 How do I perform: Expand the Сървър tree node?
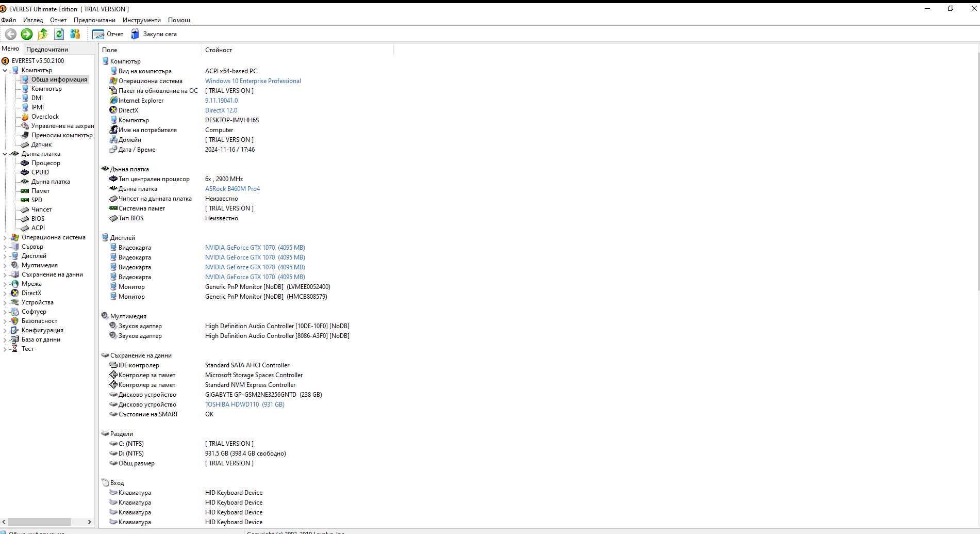tap(5, 247)
